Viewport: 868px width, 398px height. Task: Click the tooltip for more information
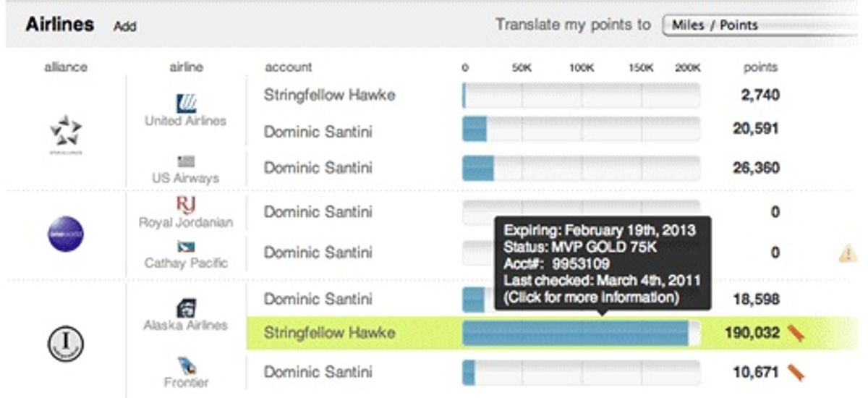[603, 264]
